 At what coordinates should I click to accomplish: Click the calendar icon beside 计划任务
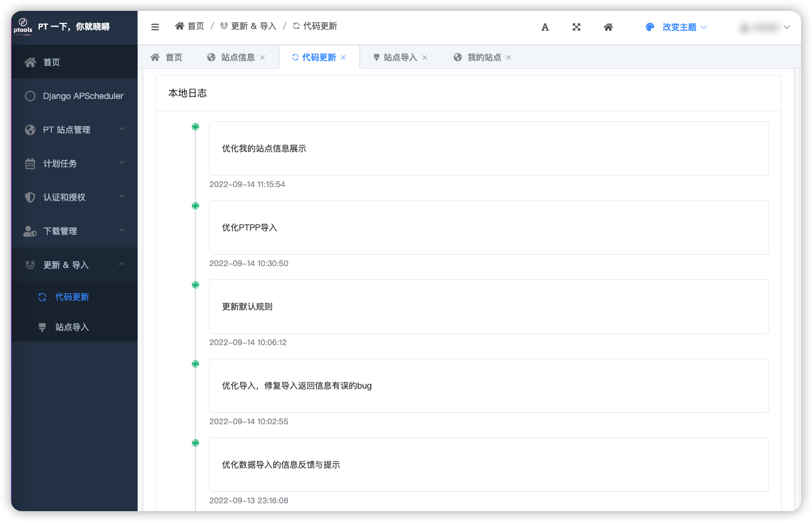30,164
